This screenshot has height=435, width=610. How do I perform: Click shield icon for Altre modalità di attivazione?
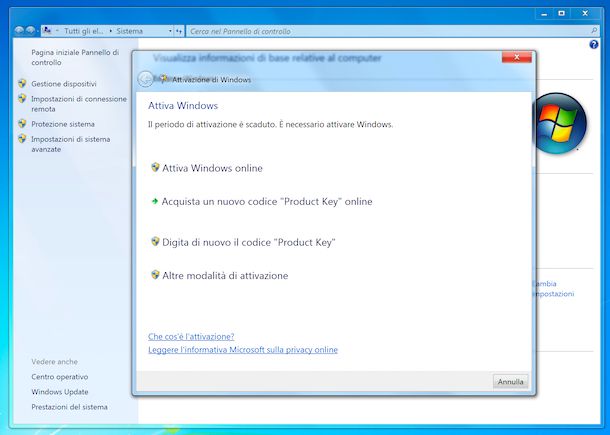[x=154, y=275]
